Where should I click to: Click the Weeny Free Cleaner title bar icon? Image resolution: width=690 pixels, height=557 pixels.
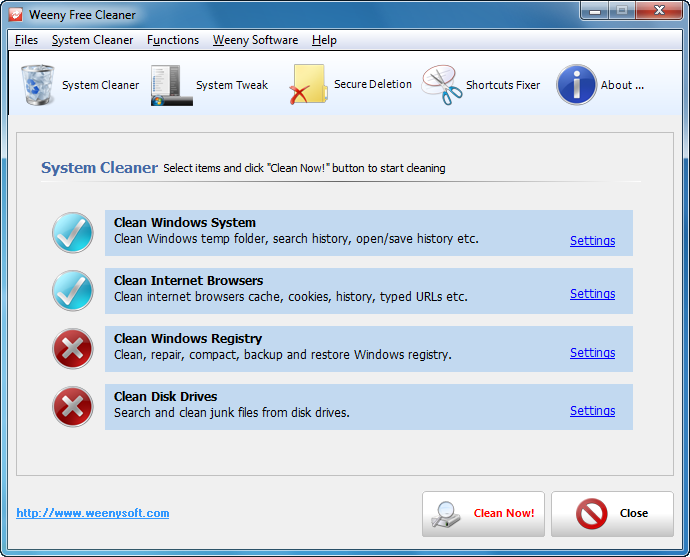16,15
